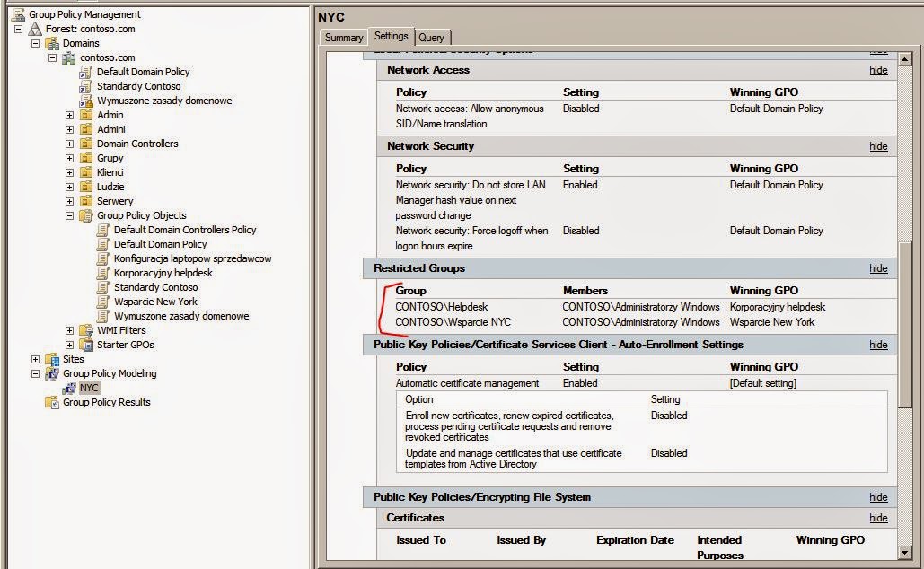Click the linked Default Domain Policy GPO icon under contoso.com
This screenshot has height=569, width=924.
pos(86,72)
